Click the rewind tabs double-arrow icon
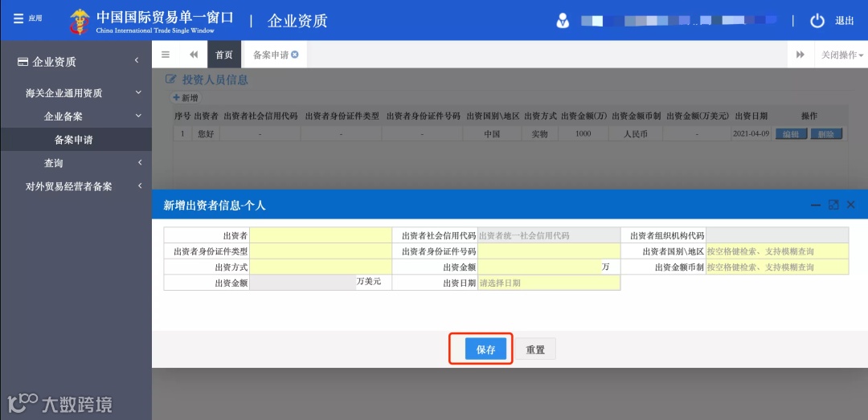This screenshot has width=868, height=420. (x=194, y=55)
